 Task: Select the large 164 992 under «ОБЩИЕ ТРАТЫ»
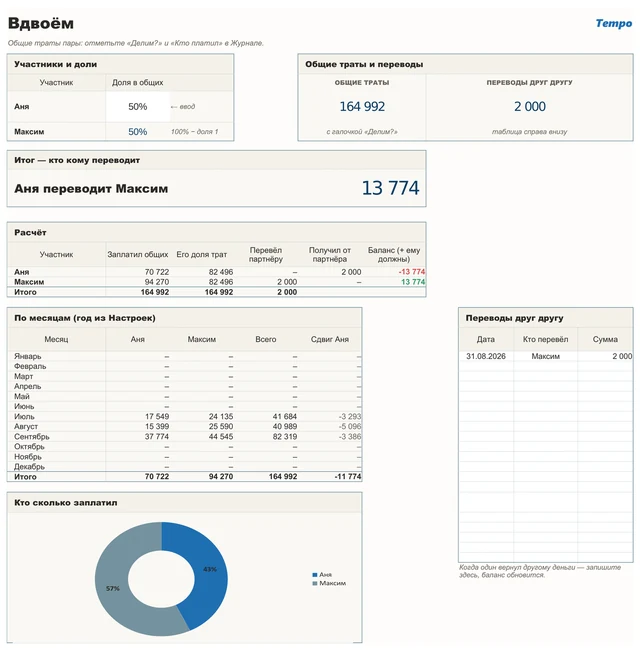tap(362, 107)
